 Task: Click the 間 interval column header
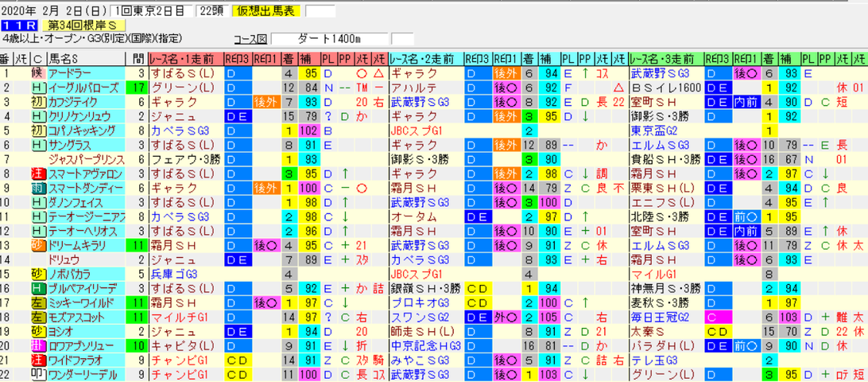[136, 58]
